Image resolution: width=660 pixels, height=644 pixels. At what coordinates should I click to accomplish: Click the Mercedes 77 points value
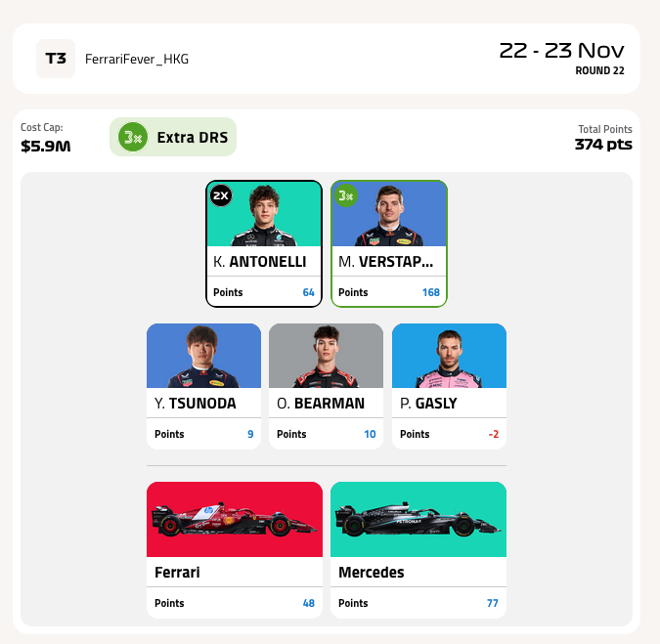(493, 603)
